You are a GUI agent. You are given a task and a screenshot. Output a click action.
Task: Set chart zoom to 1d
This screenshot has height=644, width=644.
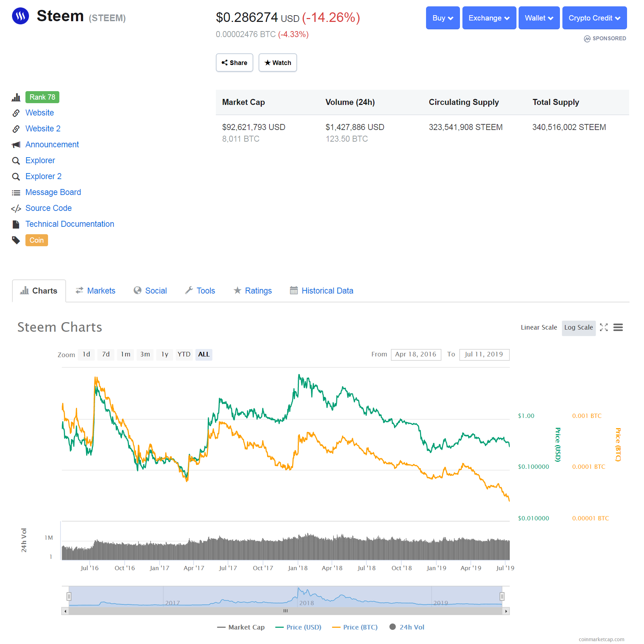87,354
